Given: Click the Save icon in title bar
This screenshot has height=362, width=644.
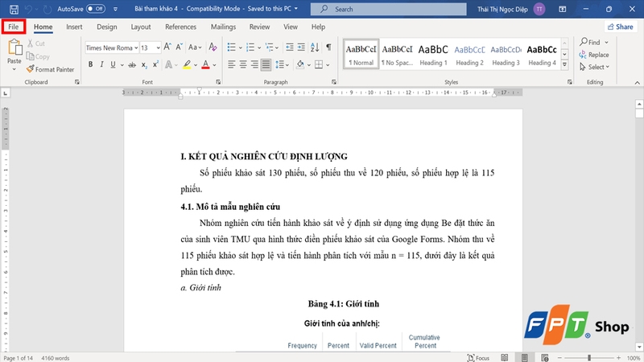Looking at the screenshot, I should (x=14, y=9).
